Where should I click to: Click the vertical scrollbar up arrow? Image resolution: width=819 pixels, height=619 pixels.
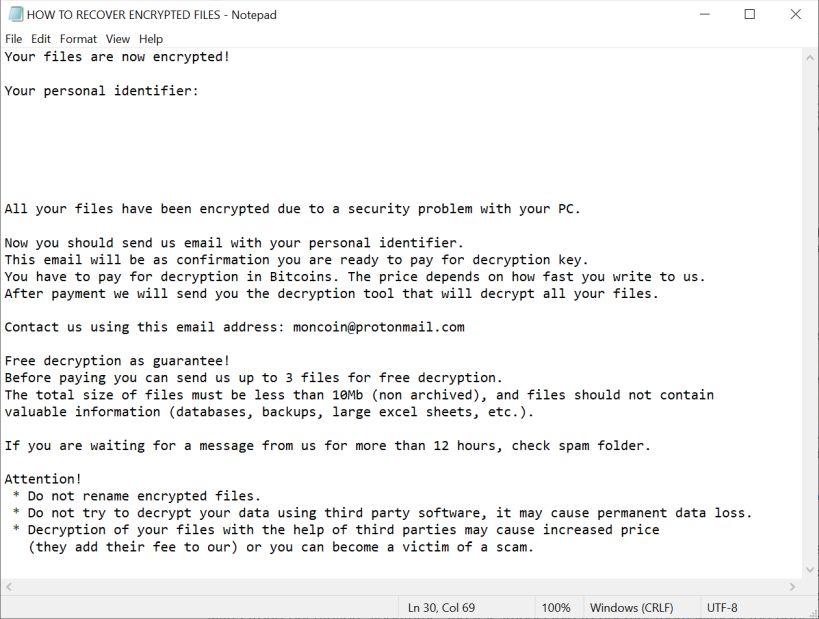pyautogui.click(x=810, y=57)
